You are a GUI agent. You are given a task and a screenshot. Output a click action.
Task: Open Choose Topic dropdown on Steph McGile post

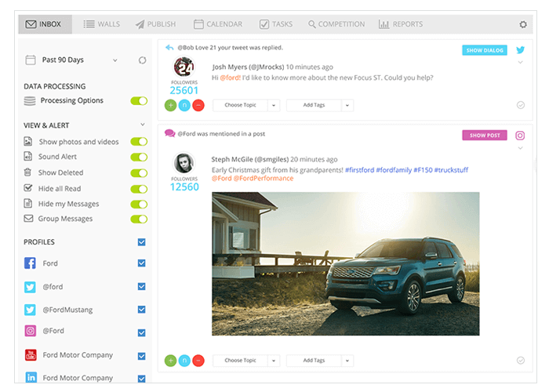(x=246, y=360)
